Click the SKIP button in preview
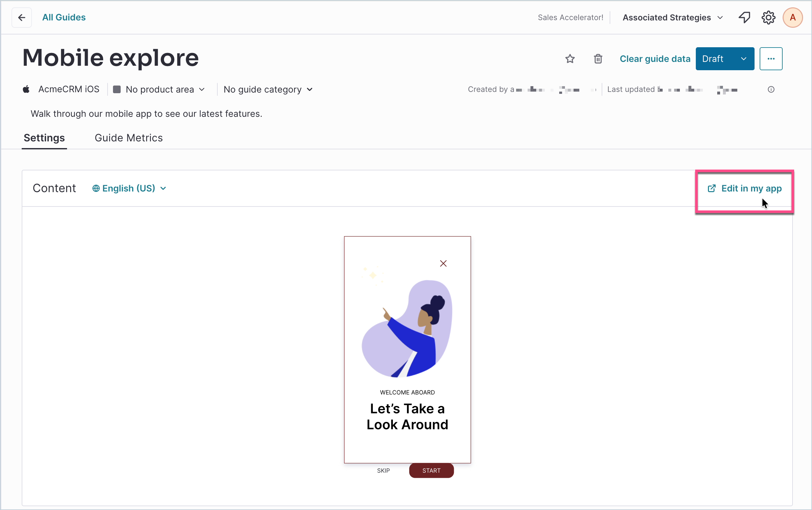The image size is (812, 510). click(383, 470)
